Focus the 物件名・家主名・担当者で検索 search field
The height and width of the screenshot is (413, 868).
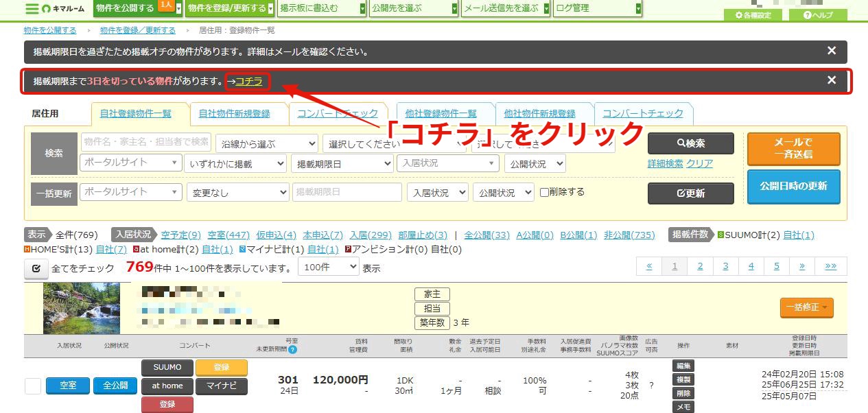tap(146, 141)
